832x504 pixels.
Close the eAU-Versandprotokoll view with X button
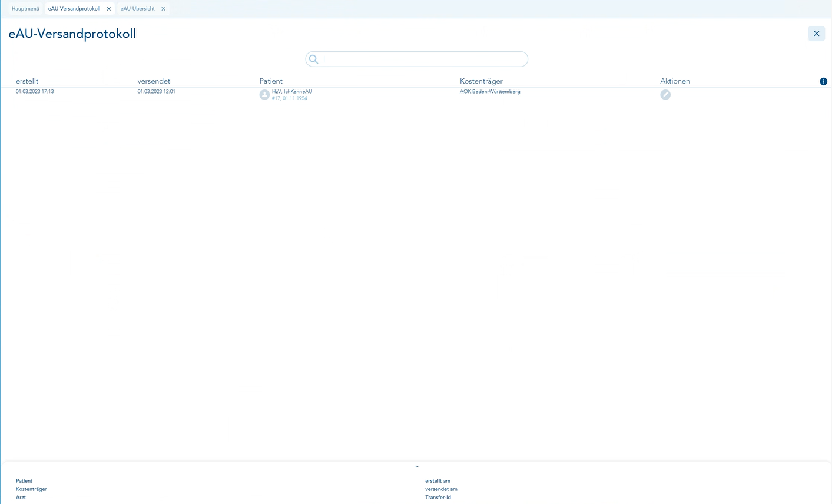point(816,34)
